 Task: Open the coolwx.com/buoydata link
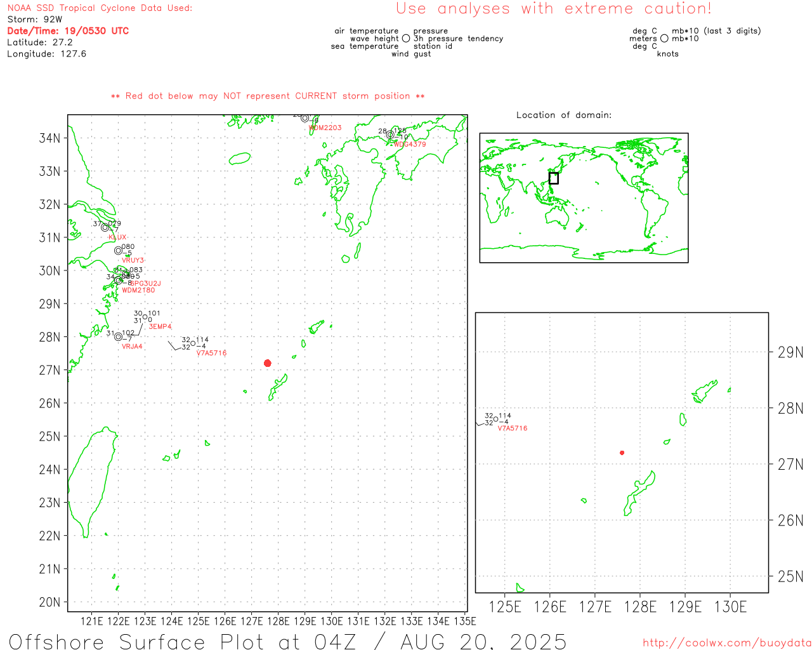[727, 643]
